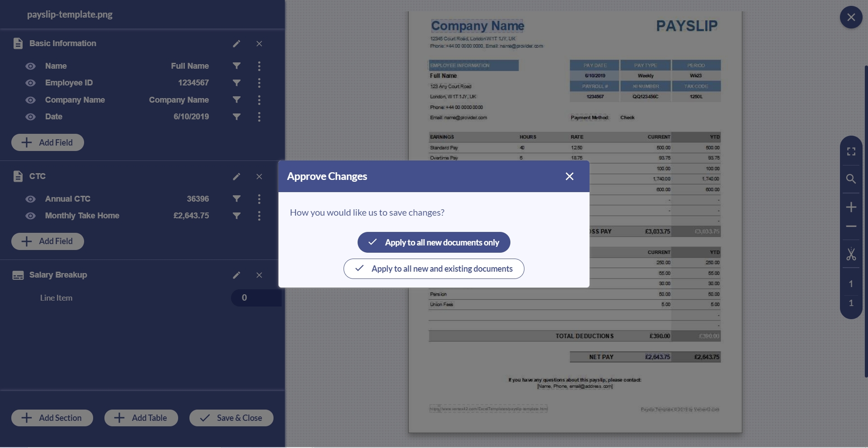This screenshot has width=868, height=448.
Task: Remove the Basic Information section with X icon
Action: click(259, 43)
